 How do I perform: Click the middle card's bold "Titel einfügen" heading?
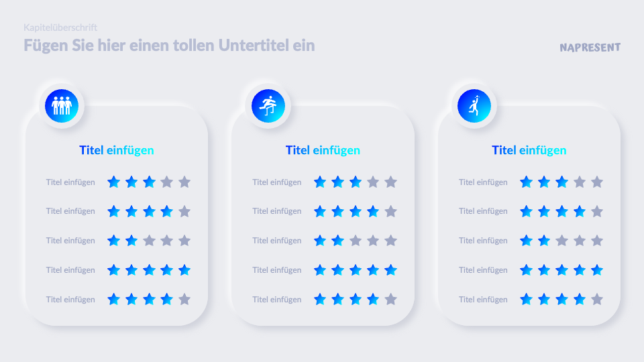(x=323, y=150)
